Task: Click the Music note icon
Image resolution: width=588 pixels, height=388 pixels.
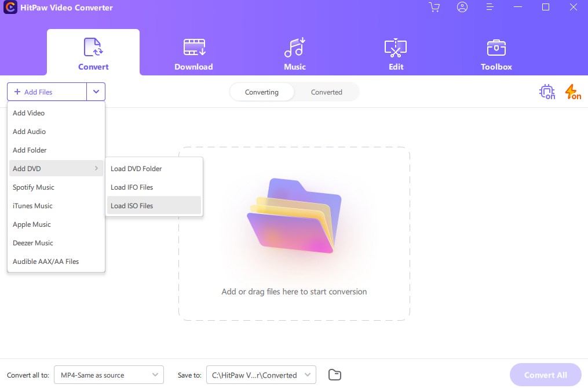Action: 295,47
